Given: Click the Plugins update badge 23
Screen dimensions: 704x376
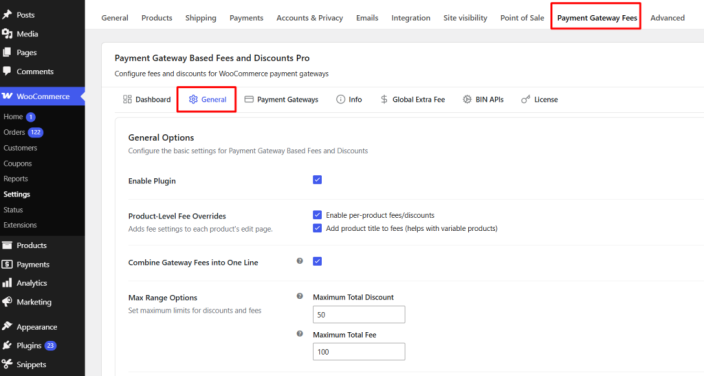Looking at the screenshot, I should [x=50, y=345].
